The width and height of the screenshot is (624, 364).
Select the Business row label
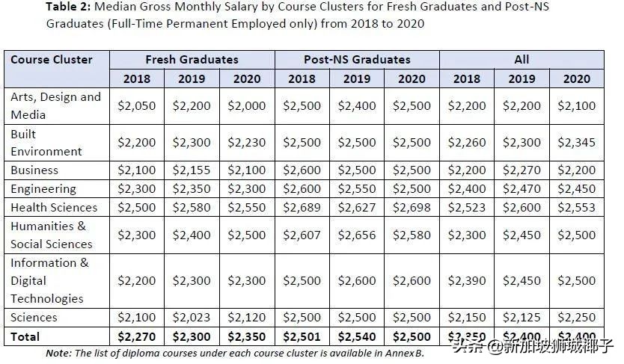[34, 170]
